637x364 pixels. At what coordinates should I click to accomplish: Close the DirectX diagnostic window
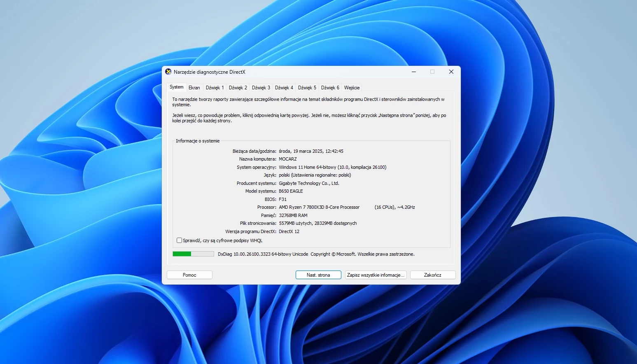click(451, 72)
